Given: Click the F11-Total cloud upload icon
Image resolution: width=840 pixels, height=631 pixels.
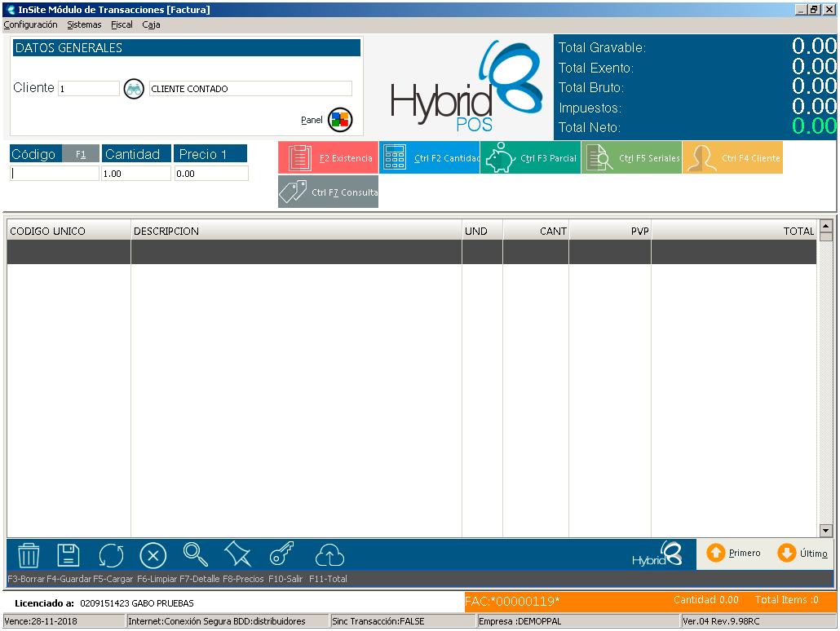Looking at the screenshot, I should pos(329,555).
